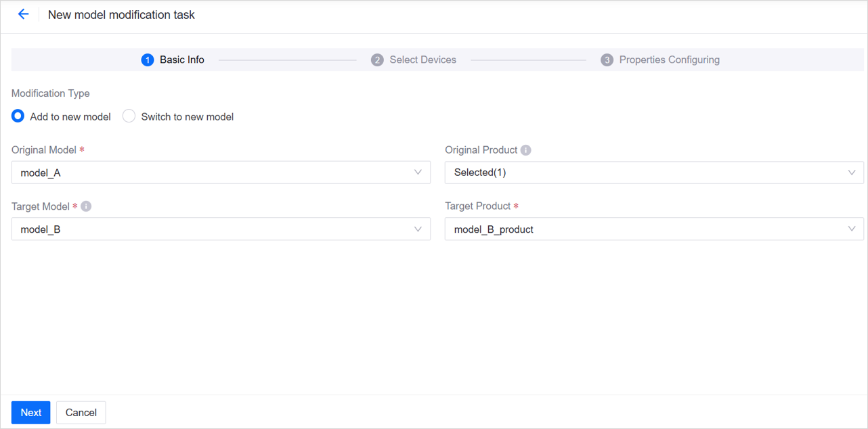Viewport: 868px width, 429px height.
Task: Click the 'Modification Type' label
Action: (x=51, y=93)
